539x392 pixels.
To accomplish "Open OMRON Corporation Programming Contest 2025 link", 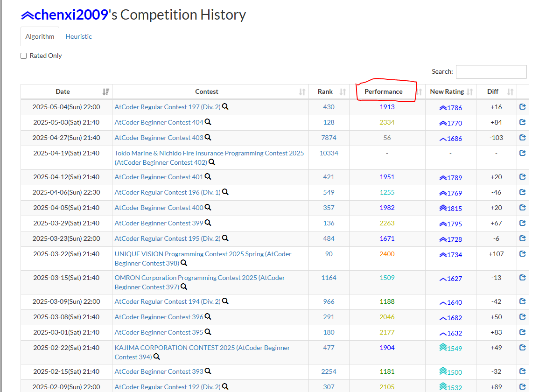I will coord(200,282).
